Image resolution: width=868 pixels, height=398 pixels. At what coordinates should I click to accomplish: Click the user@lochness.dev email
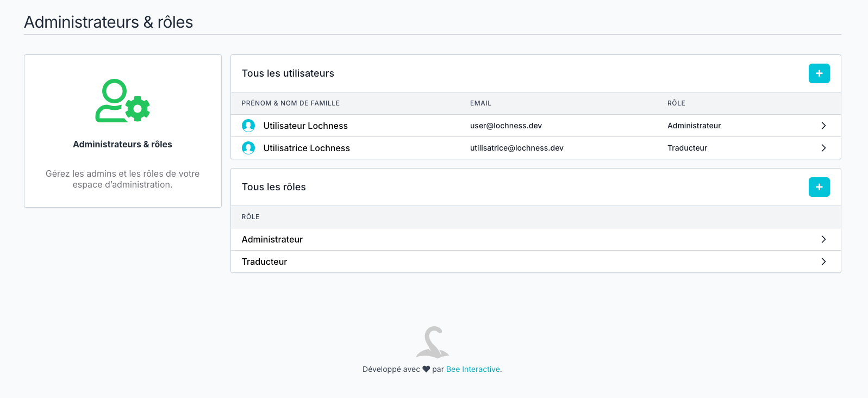(x=505, y=126)
